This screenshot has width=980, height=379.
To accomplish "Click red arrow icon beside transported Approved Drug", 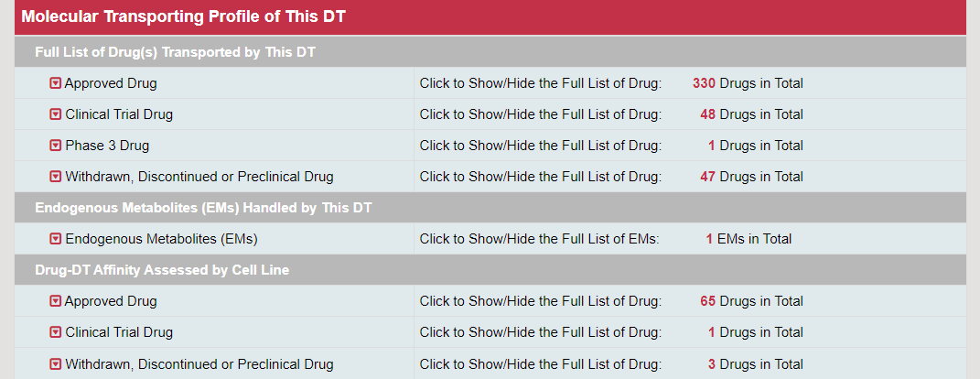I will (x=56, y=83).
